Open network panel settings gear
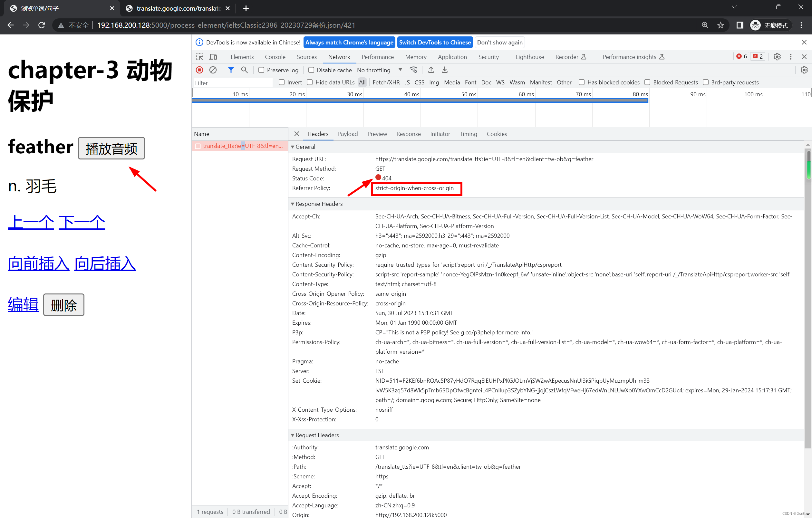 click(x=804, y=70)
